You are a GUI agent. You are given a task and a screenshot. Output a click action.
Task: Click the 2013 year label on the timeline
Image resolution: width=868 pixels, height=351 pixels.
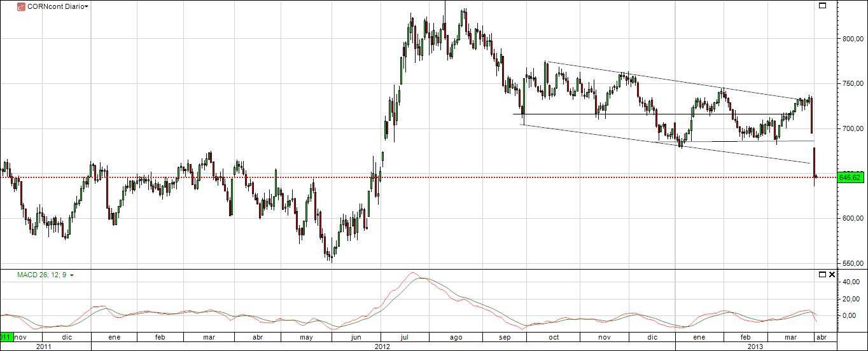[755, 347]
